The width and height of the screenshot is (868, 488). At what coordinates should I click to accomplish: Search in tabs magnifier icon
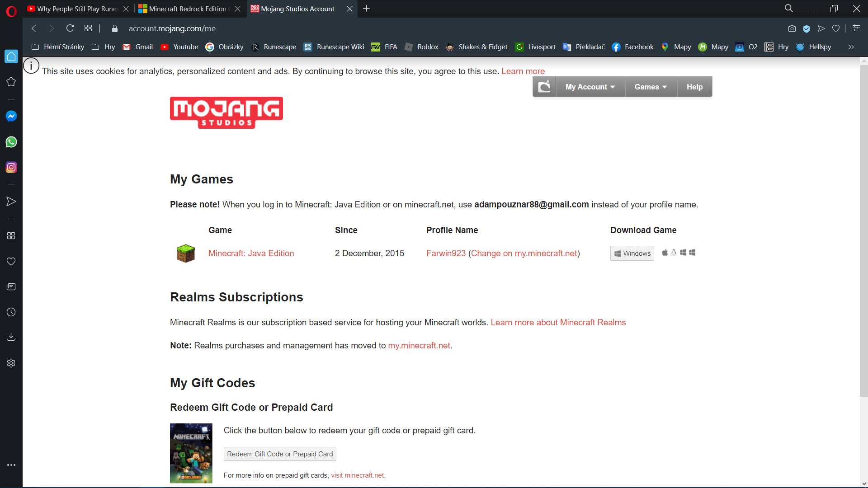pos(789,9)
